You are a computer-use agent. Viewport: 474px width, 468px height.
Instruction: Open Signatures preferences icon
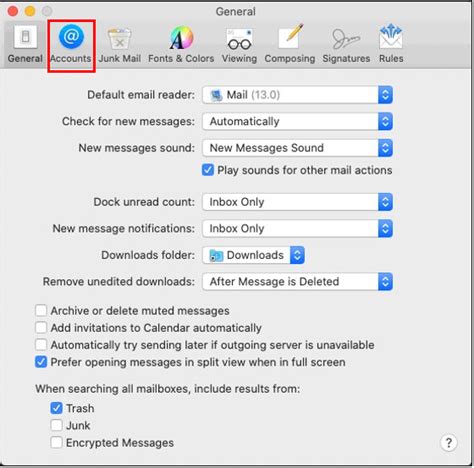pyautogui.click(x=346, y=39)
